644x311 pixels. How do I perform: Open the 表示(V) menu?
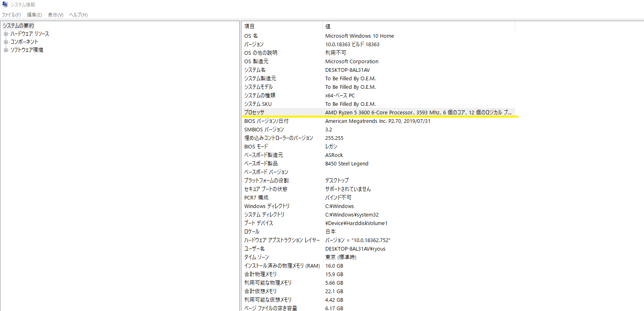point(55,15)
